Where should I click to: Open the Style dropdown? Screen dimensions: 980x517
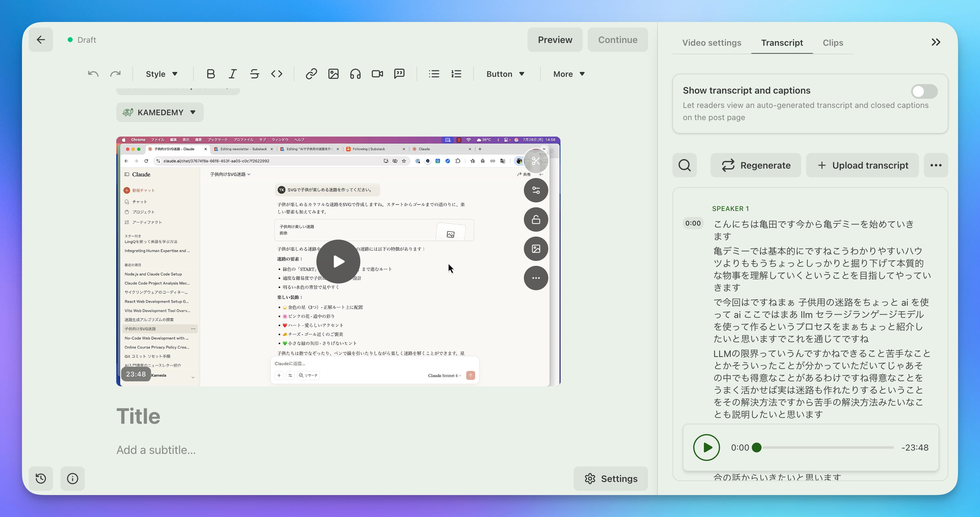point(162,74)
